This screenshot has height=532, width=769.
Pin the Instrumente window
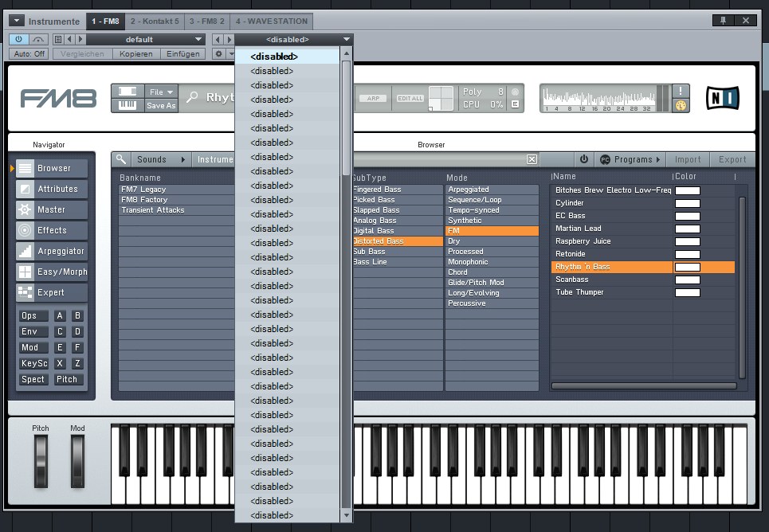coord(723,20)
